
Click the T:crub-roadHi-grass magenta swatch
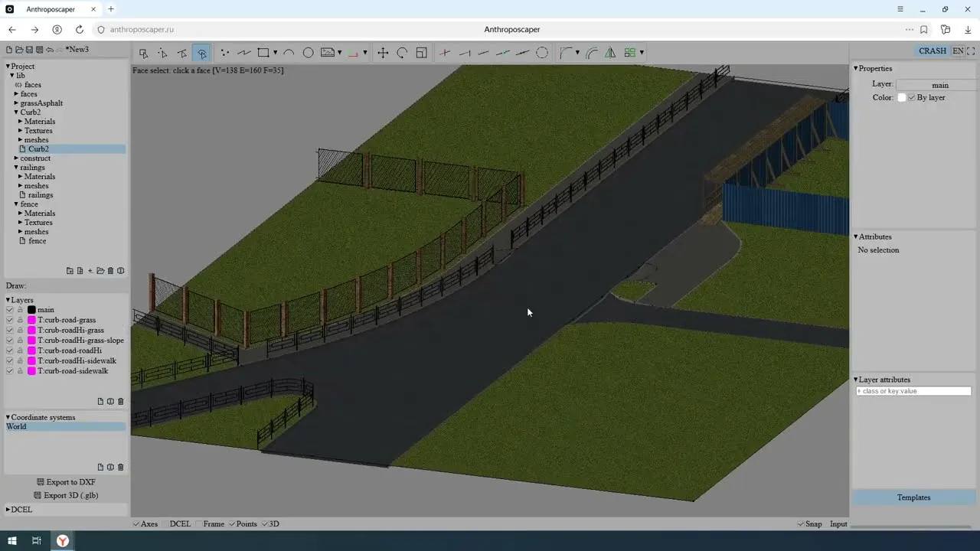(x=31, y=331)
